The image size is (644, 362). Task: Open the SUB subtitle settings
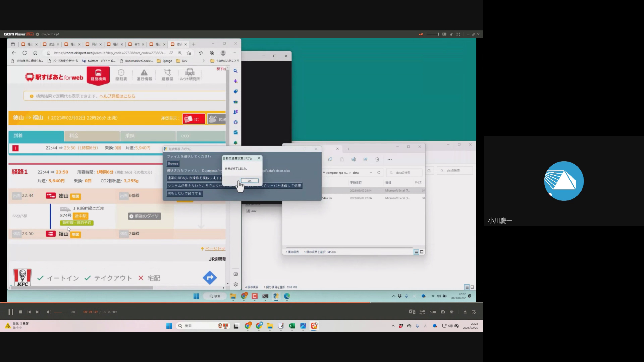[x=433, y=312]
